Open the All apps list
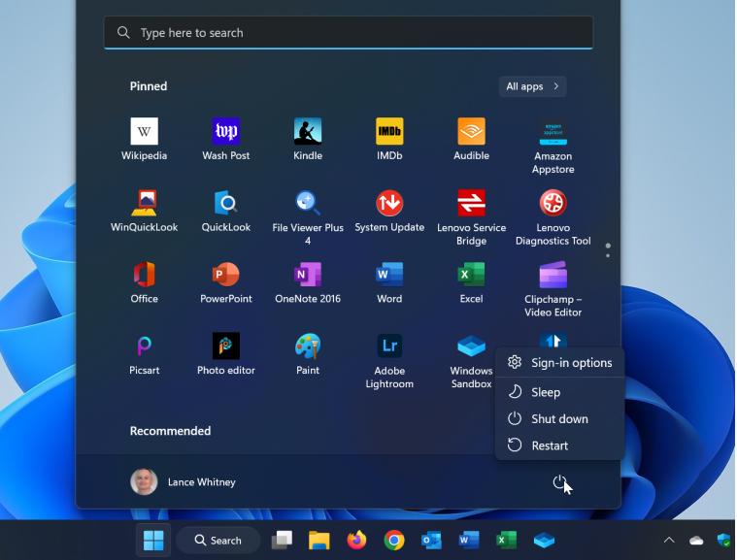The width and height of the screenshot is (737, 560). 532,86
